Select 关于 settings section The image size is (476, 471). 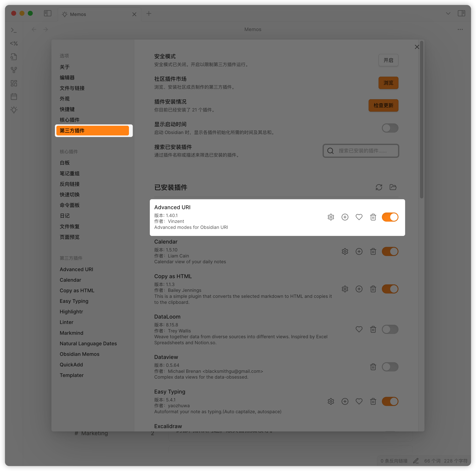92,67
